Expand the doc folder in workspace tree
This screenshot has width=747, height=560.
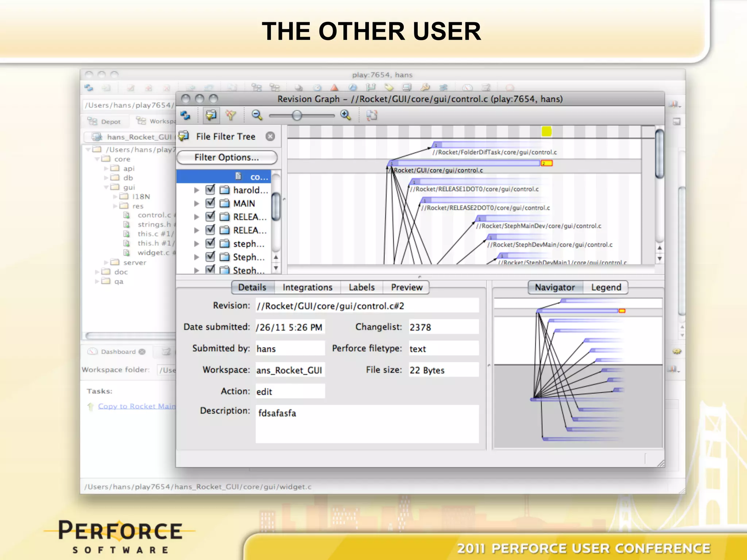click(x=97, y=272)
